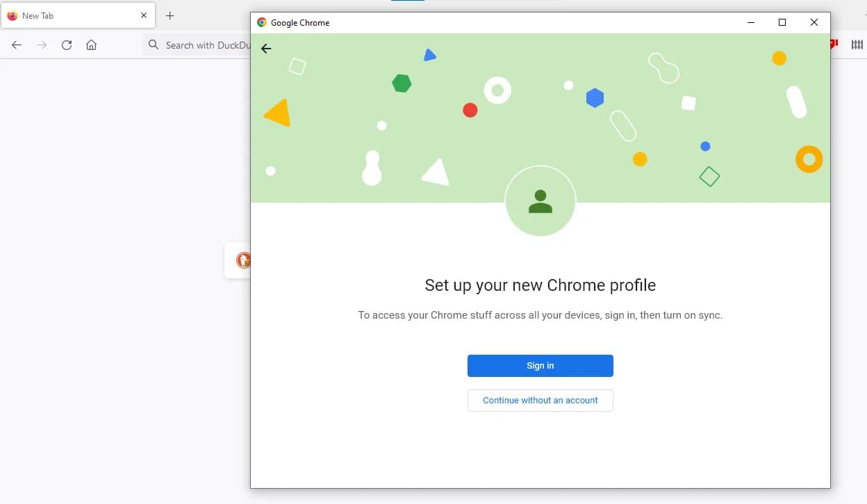
Task: Go back using the Chrome profile dialog arrow
Action: point(266,49)
